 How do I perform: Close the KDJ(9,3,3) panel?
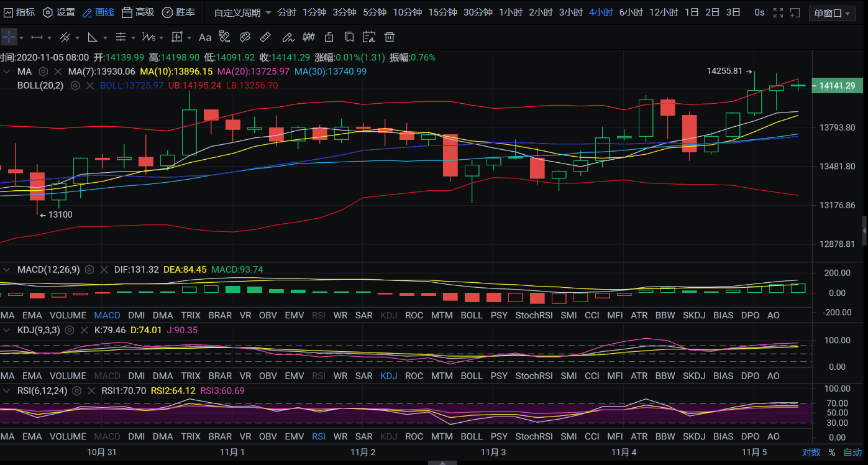point(84,330)
